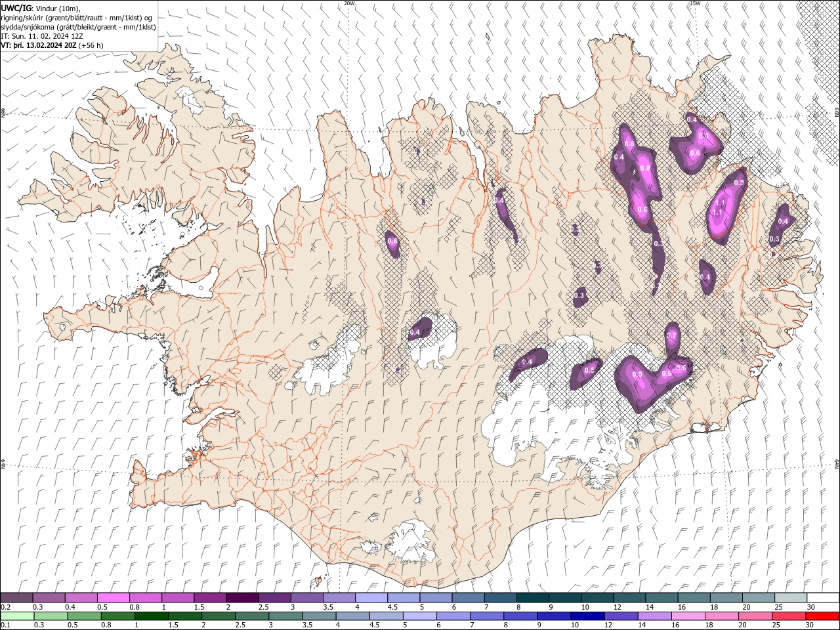Click the palest green 0.1 swatch in rain legend
Image resolution: width=840 pixels, height=630 pixels.
[x=17, y=616]
